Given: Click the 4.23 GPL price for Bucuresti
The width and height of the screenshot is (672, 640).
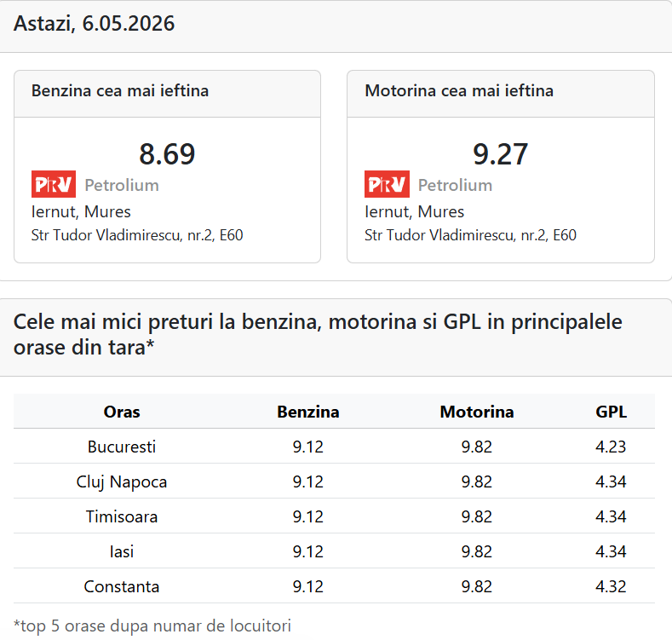Looking at the screenshot, I should coord(611,447).
